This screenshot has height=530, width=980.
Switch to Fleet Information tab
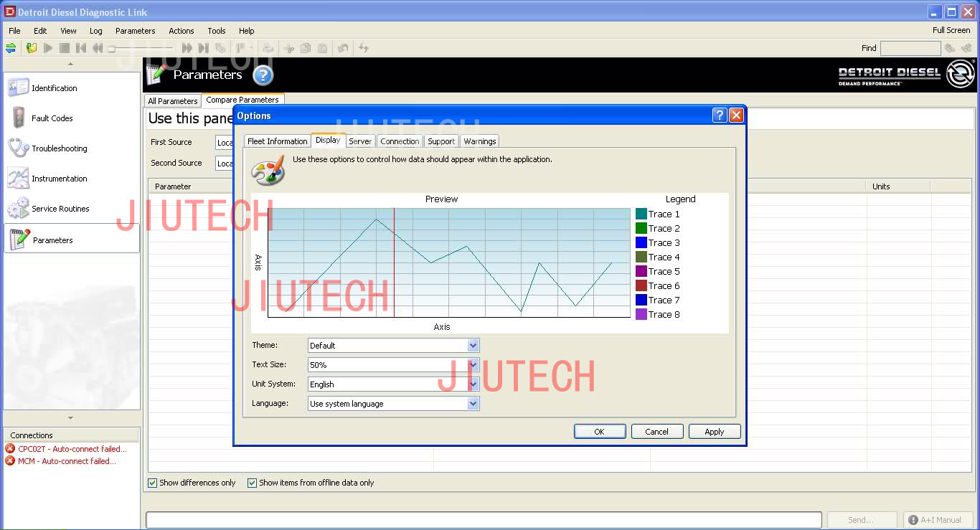[277, 141]
